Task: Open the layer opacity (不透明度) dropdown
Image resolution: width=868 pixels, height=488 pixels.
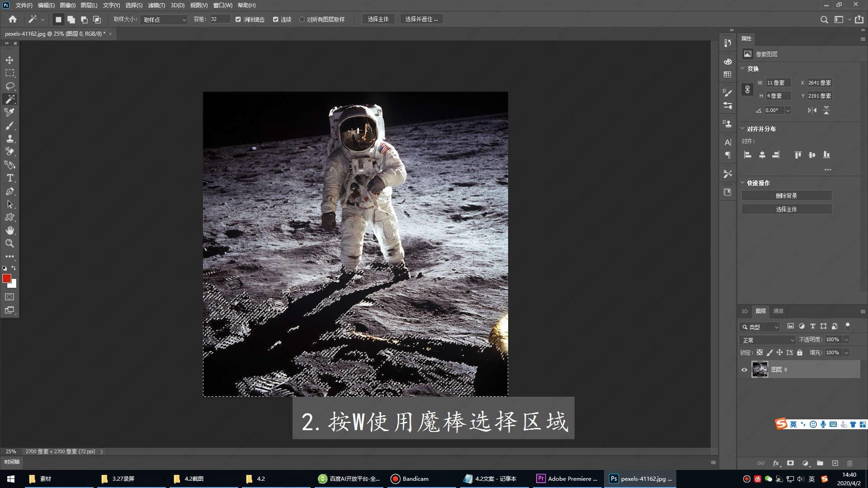Action: pos(846,339)
